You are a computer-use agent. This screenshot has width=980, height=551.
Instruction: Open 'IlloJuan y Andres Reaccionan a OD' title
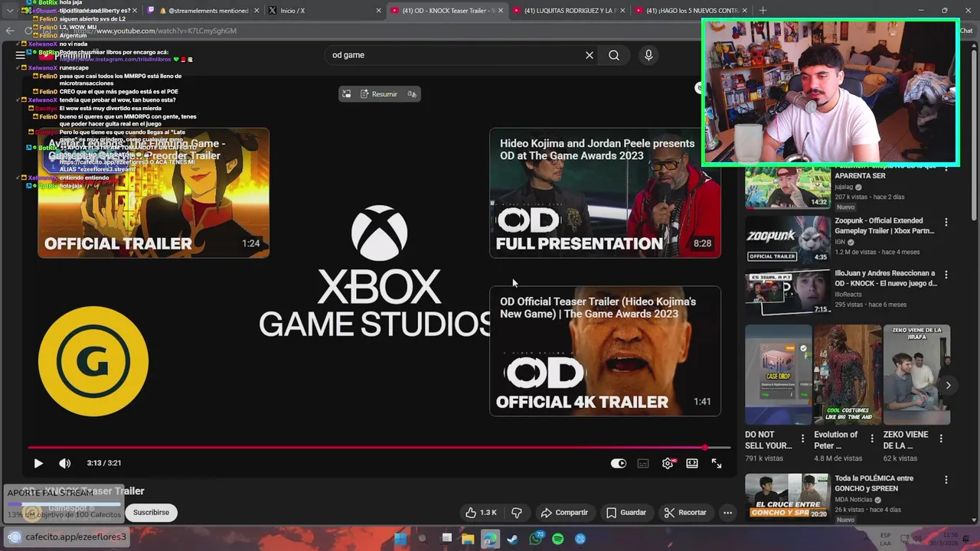(x=885, y=278)
